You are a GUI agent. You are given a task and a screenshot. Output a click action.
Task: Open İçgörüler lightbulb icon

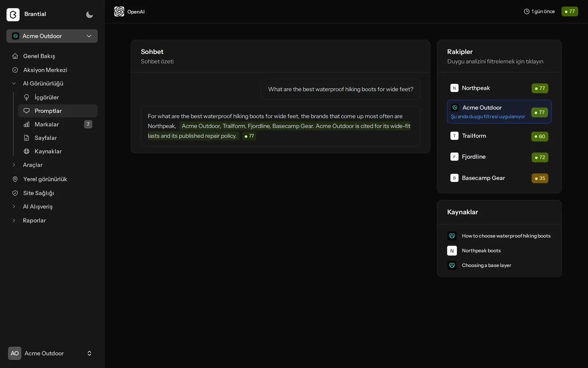click(26, 97)
